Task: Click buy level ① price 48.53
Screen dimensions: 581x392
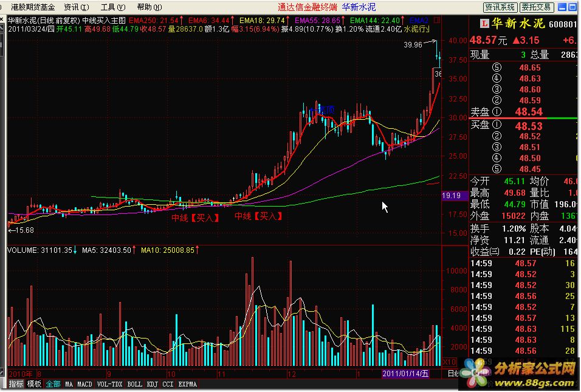Action: pos(529,126)
